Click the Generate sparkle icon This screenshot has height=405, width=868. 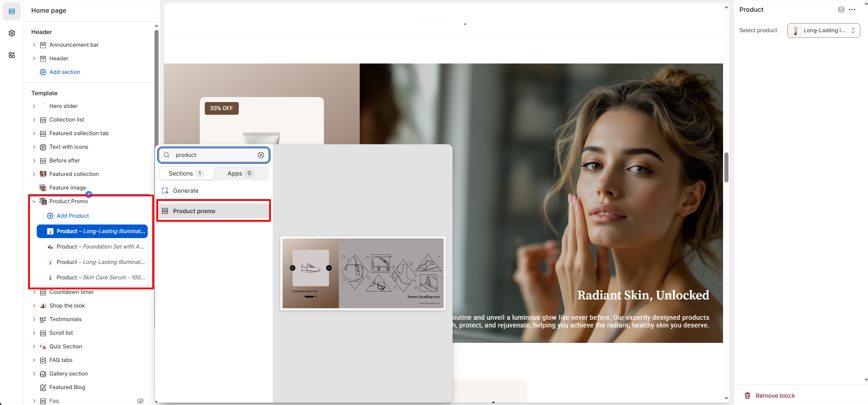point(165,191)
